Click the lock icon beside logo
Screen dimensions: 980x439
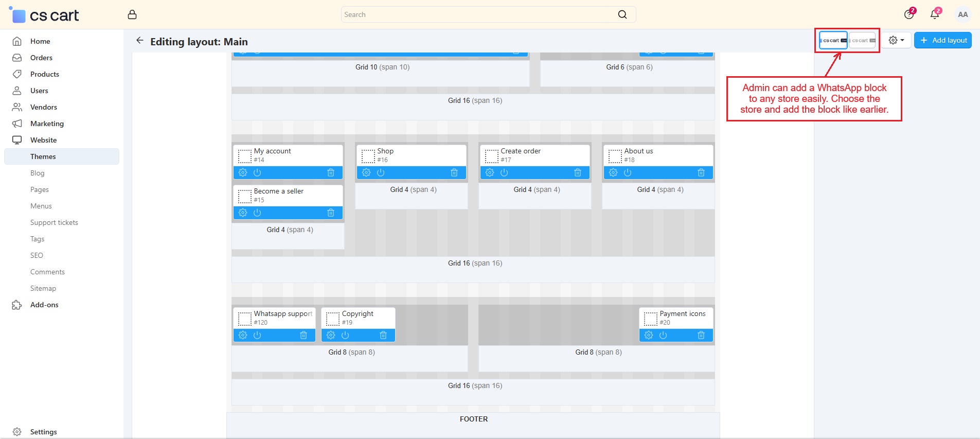[x=132, y=14]
